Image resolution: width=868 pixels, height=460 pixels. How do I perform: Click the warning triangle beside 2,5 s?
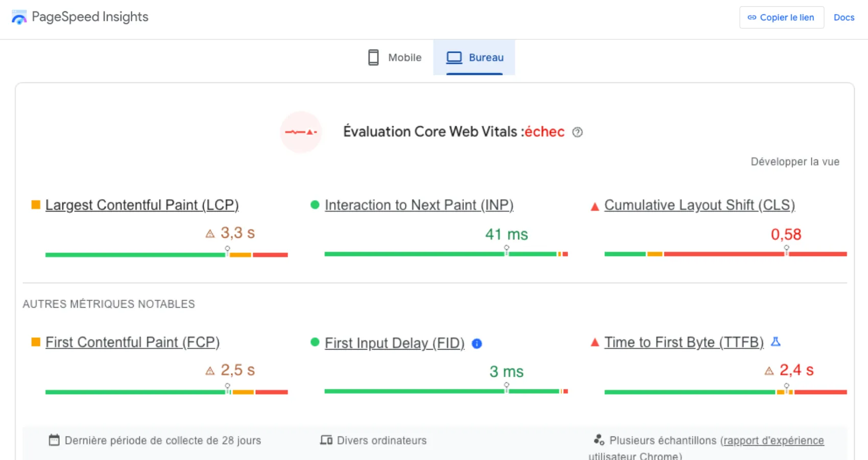click(x=210, y=371)
